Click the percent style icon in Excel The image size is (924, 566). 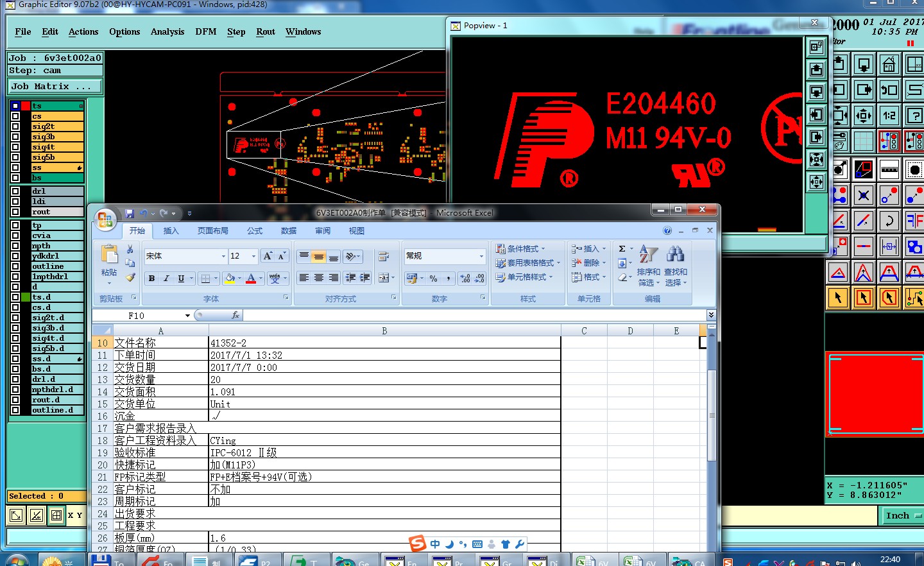(x=434, y=278)
